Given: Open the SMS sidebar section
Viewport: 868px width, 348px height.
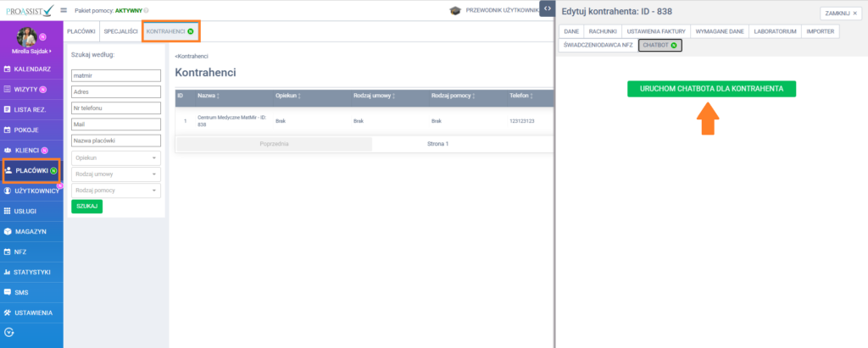Looking at the screenshot, I should coord(21,292).
